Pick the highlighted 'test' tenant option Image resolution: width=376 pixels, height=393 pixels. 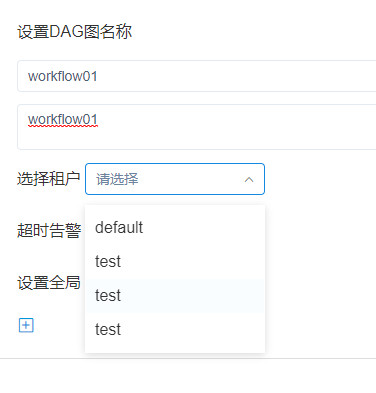coord(175,296)
